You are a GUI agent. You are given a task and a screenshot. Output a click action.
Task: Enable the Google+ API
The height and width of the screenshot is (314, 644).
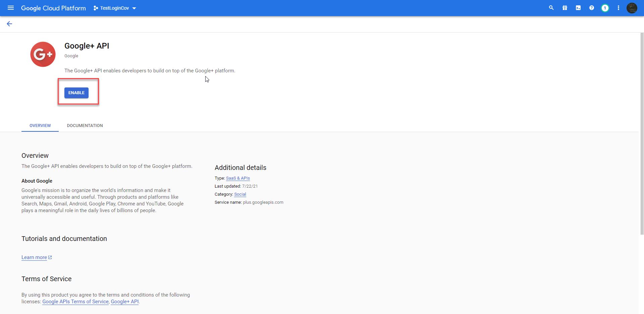[76, 93]
